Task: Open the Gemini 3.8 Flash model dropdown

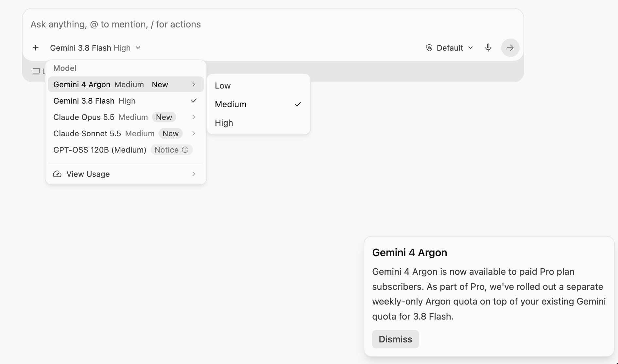Action: pyautogui.click(x=95, y=48)
